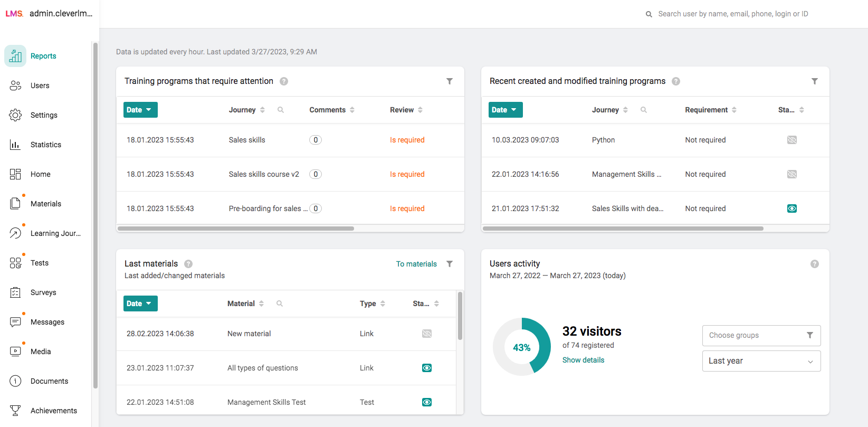Open Date dropdown in Training programs table

pyautogui.click(x=140, y=110)
